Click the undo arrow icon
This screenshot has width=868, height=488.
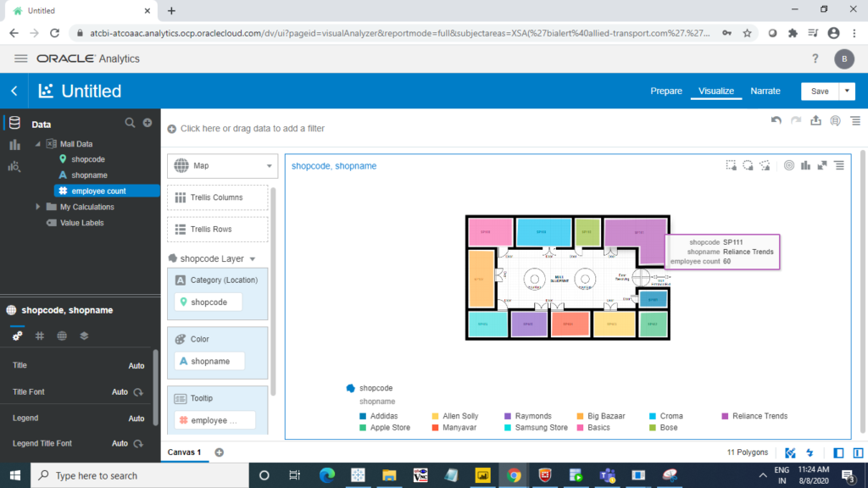pos(776,120)
